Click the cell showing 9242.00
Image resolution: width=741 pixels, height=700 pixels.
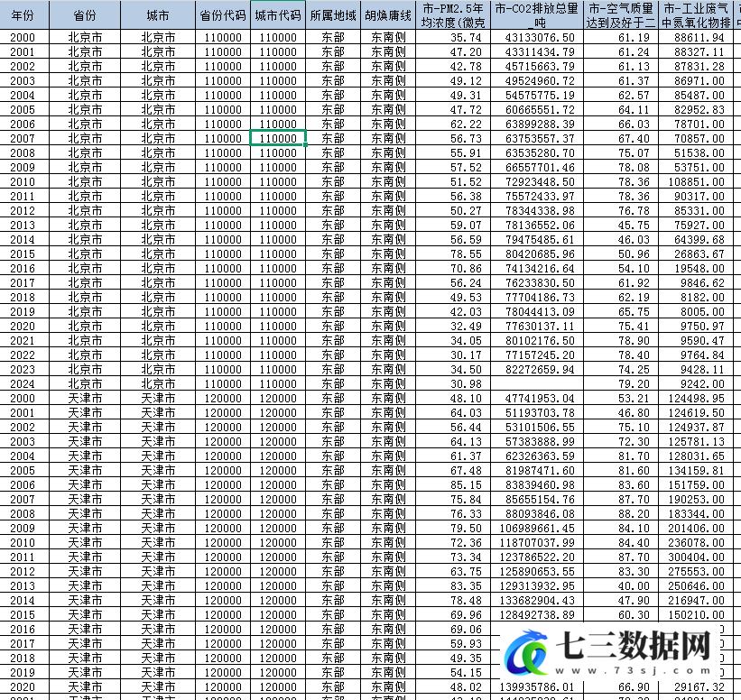tap(696, 384)
